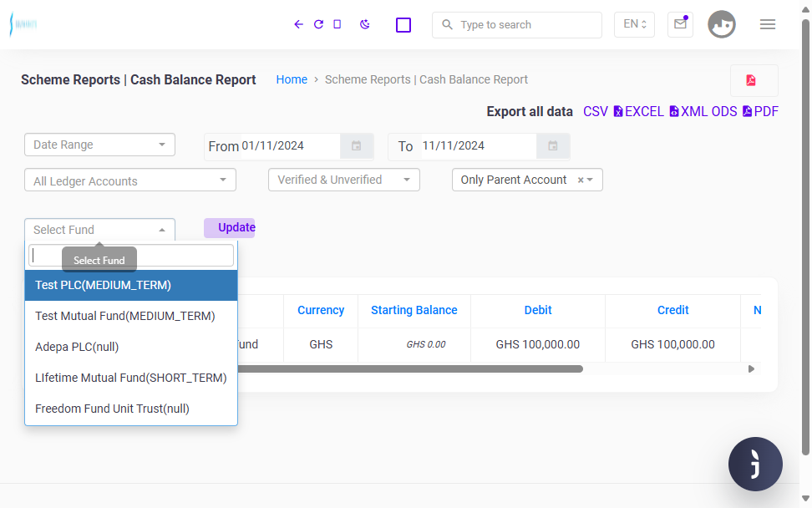Toggle dark mode moon icon
Image resolution: width=812 pixels, height=508 pixels.
pos(365,24)
